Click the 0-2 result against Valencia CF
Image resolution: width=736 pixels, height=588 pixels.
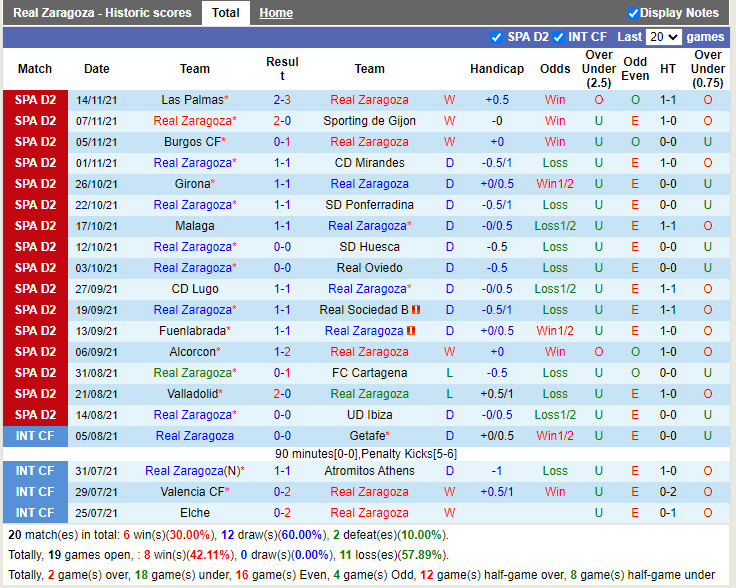point(282,492)
